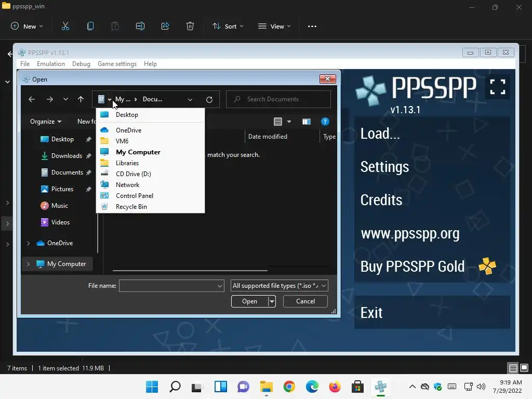
Task: Select VM6 folder in location list
Action: (150, 141)
